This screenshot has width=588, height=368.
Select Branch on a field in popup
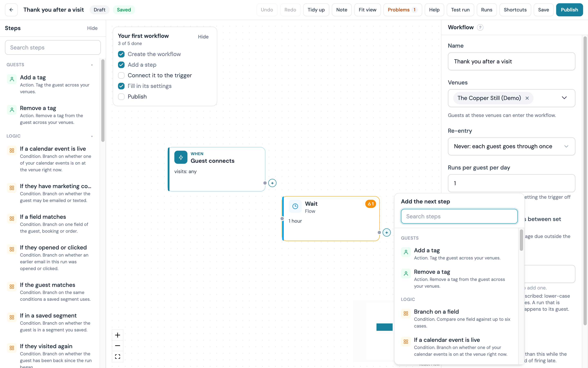457,319
